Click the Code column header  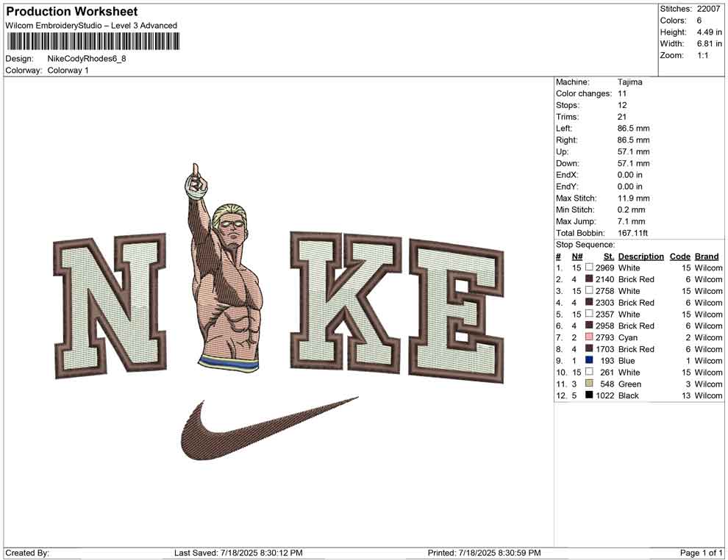(x=679, y=256)
